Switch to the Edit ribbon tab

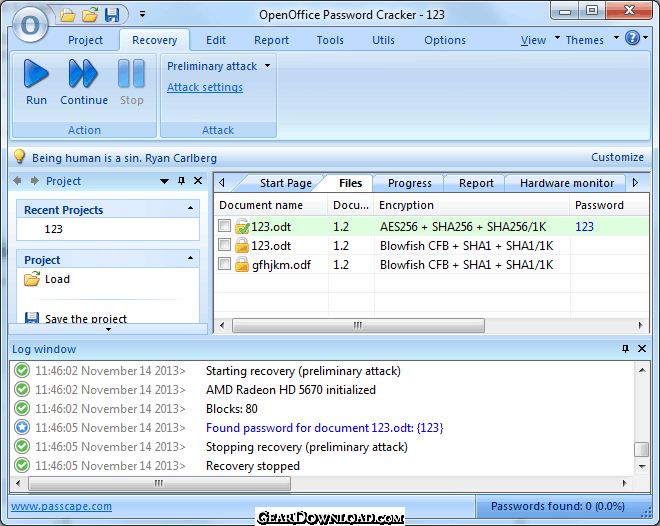point(216,40)
